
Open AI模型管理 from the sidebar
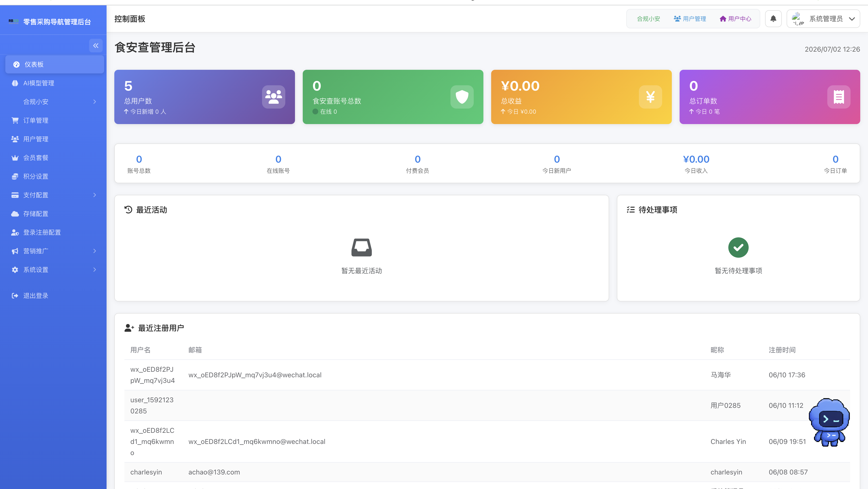pyautogui.click(x=54, y=83)
